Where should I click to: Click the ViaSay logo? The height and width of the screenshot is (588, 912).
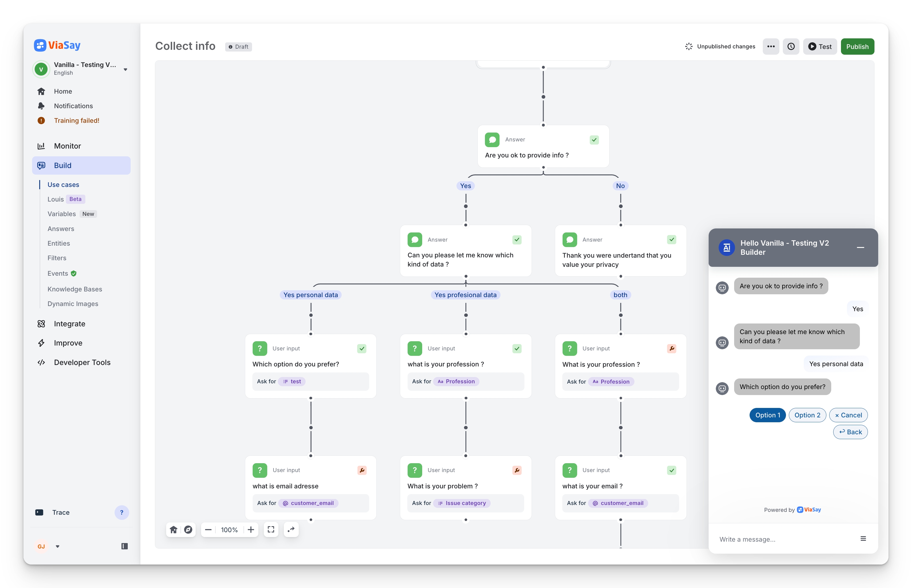point(57,45)
